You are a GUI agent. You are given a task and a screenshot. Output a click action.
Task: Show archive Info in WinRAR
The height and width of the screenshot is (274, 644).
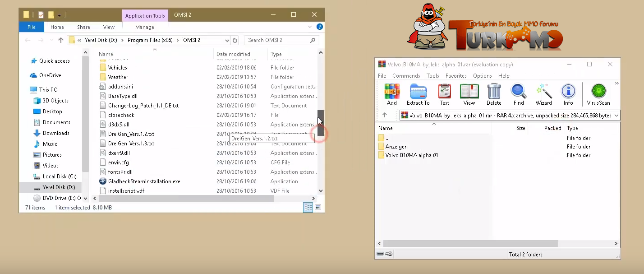[568, 95]
